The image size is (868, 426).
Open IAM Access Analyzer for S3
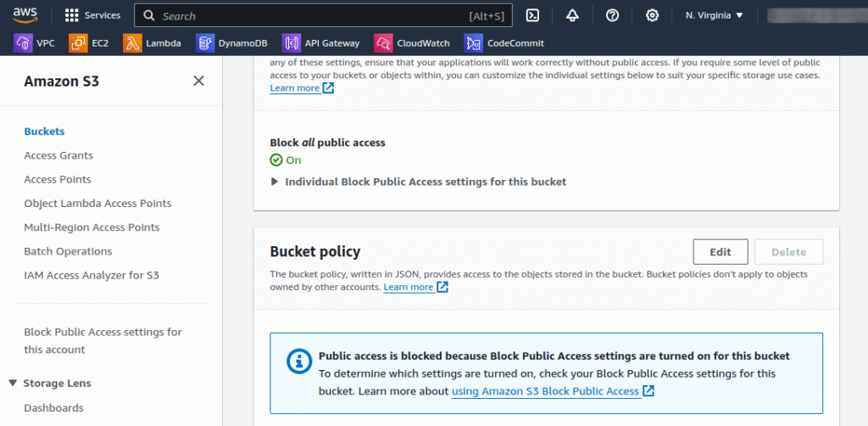(x=92, y=275)
